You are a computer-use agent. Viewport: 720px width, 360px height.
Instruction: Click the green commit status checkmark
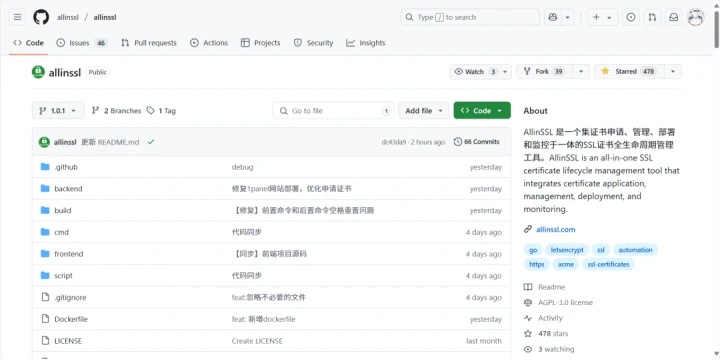point(151,142)
